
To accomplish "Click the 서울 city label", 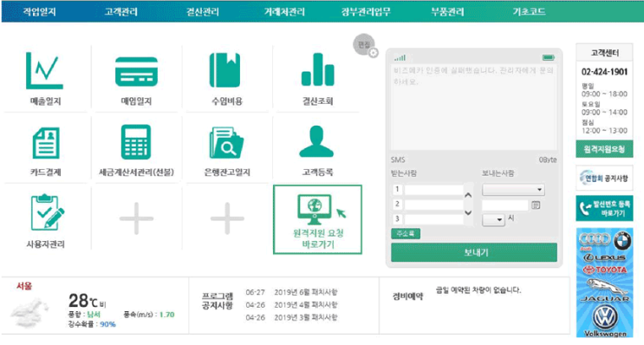I will pos(23,286).
